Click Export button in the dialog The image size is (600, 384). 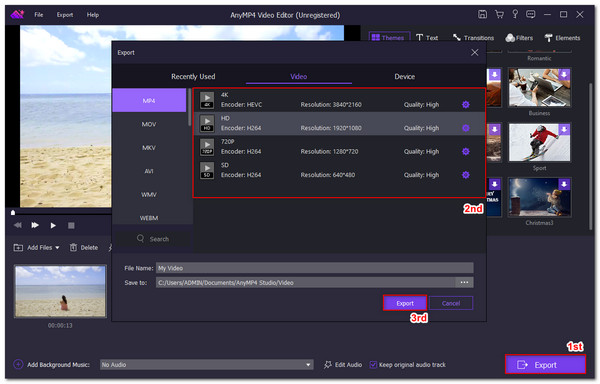click(x=405, y=303)
